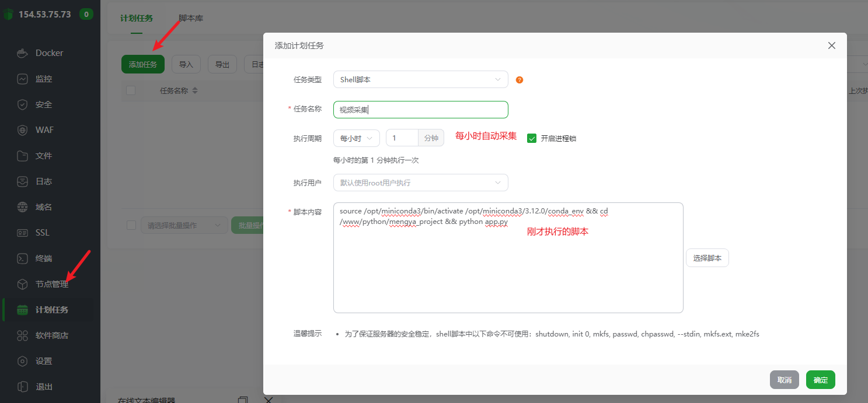The height and width of the screenshot is (403, 868).
Task: Click the 选择脚本 button
Action: [x=707, y=258]
